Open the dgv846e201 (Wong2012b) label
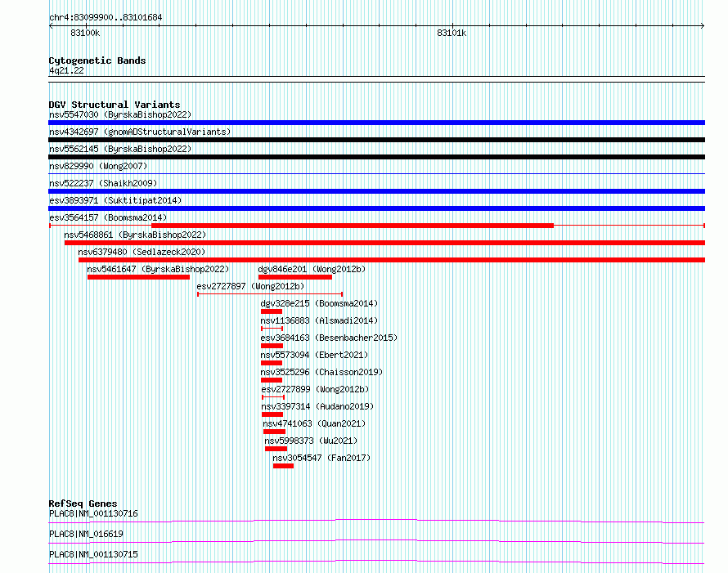Screen dimensions: 728x573 [x=312, y=269]
